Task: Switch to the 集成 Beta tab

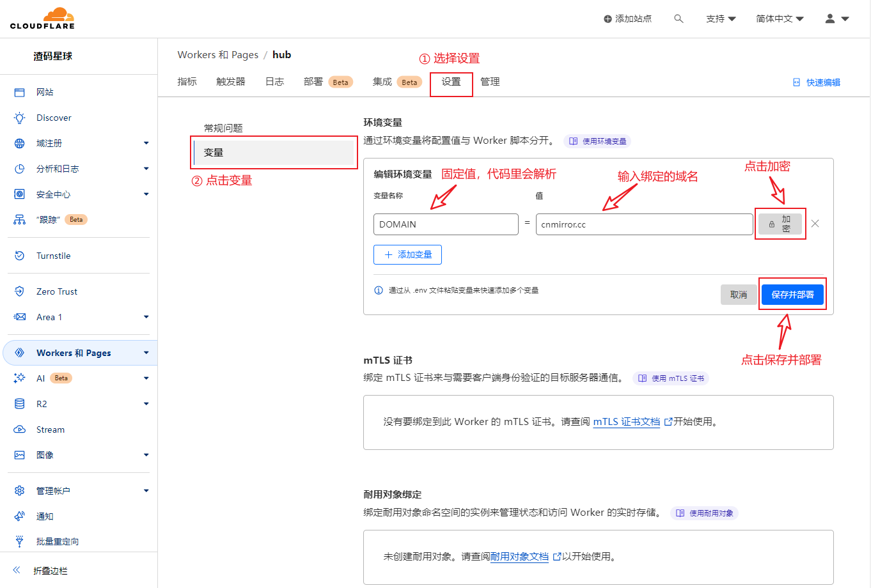Action: pos(397,82)
